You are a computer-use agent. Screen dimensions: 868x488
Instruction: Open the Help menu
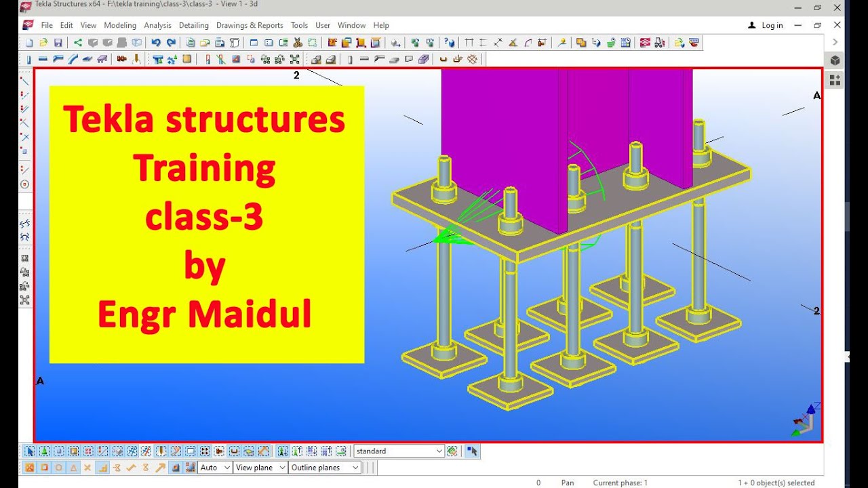(381, 25)
